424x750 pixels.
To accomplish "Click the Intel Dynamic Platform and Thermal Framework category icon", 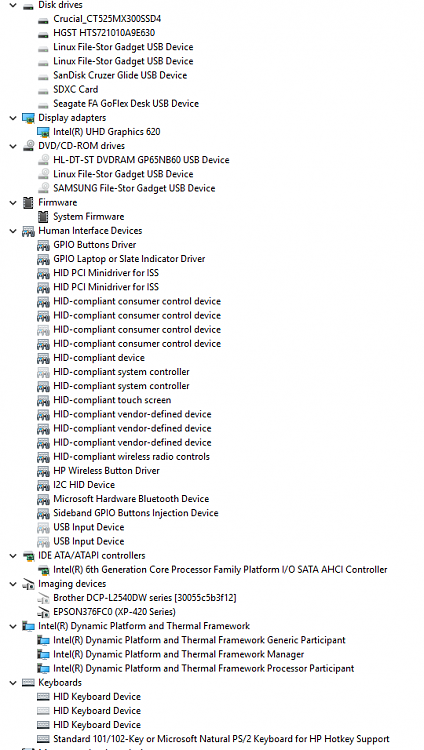I will tap(28, 626).
